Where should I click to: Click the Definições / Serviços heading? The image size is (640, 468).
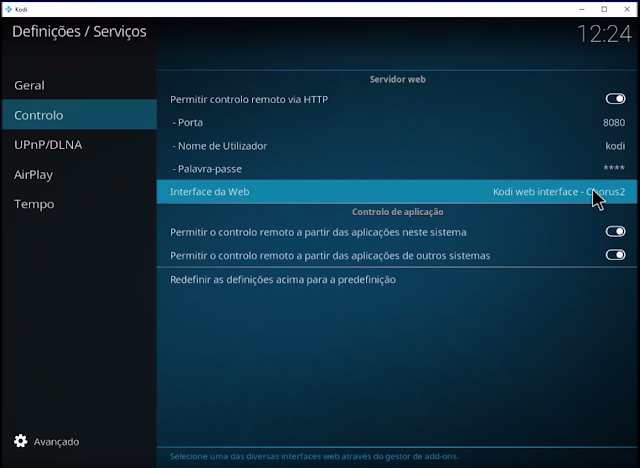click(x=79, y=31)
